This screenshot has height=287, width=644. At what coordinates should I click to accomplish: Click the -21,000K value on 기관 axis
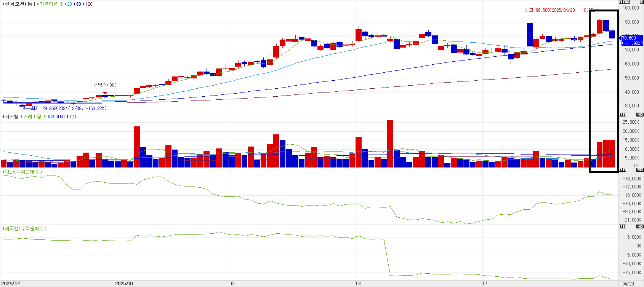click(x=631, y=220)
